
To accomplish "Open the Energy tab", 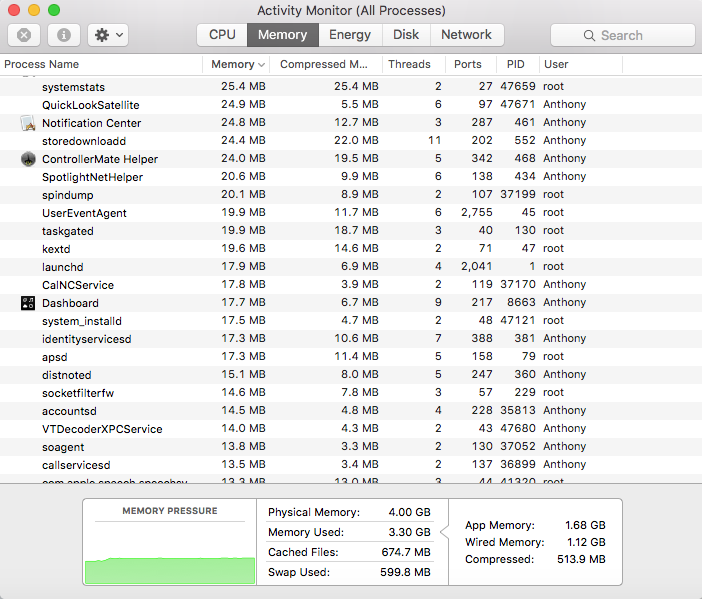I will [x=350, y=35].
